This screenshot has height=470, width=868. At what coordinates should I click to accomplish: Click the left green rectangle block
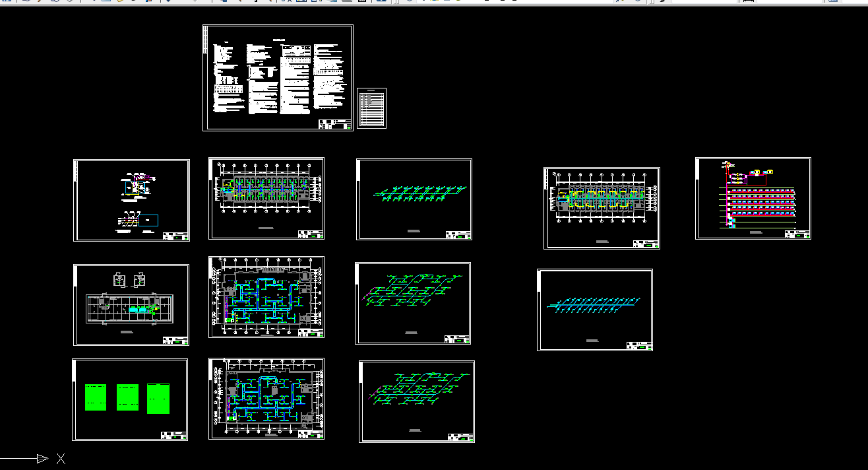pyautogui.click(x=96, y=397)
